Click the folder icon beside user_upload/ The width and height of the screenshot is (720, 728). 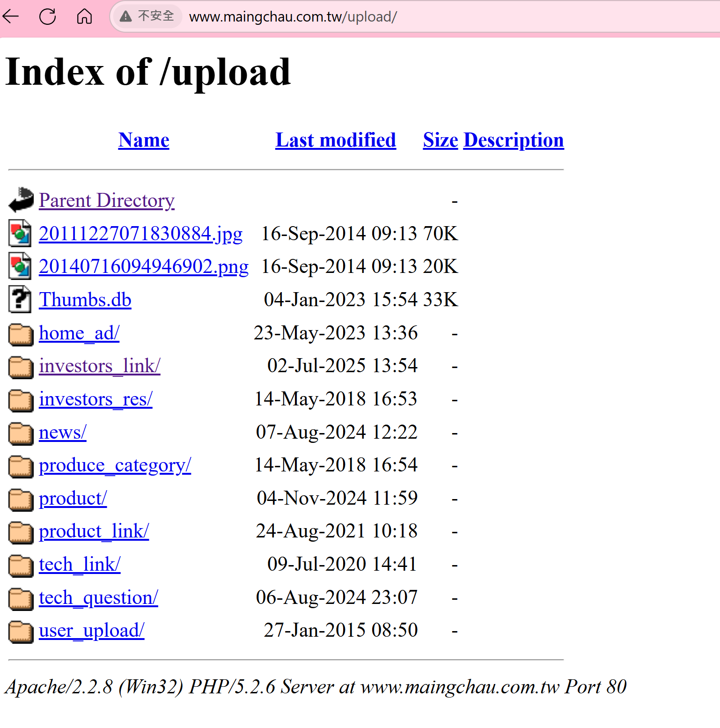click(21, 632)
